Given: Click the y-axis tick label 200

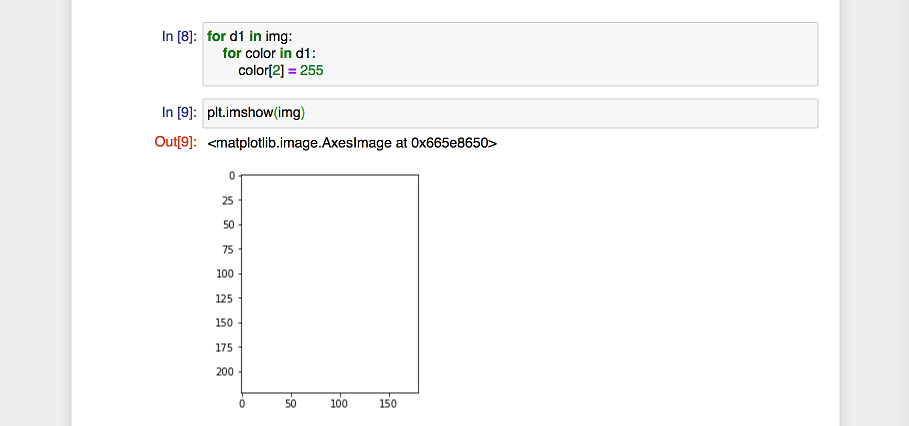Looking at the screenshot, I should [224, 371].
